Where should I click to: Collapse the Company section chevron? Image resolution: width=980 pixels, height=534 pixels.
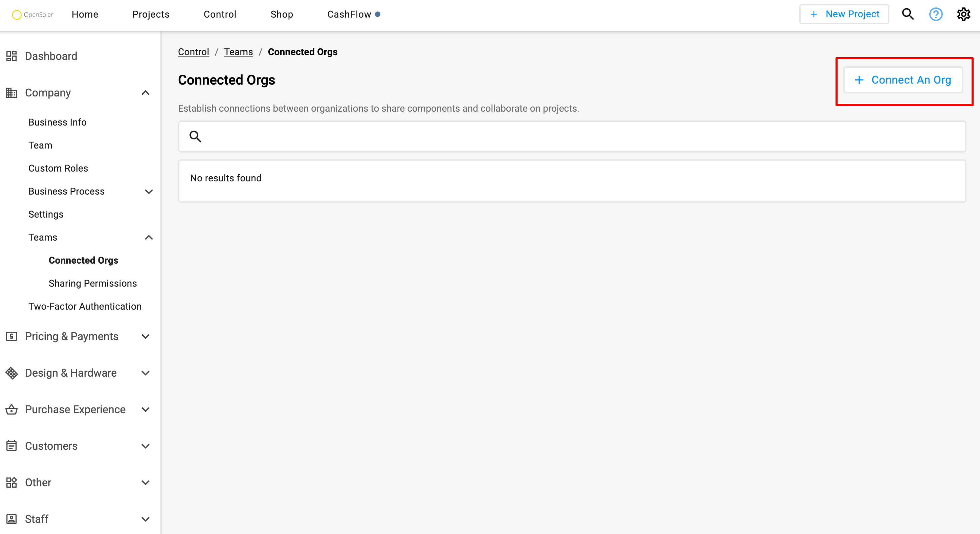coord(145,93)
